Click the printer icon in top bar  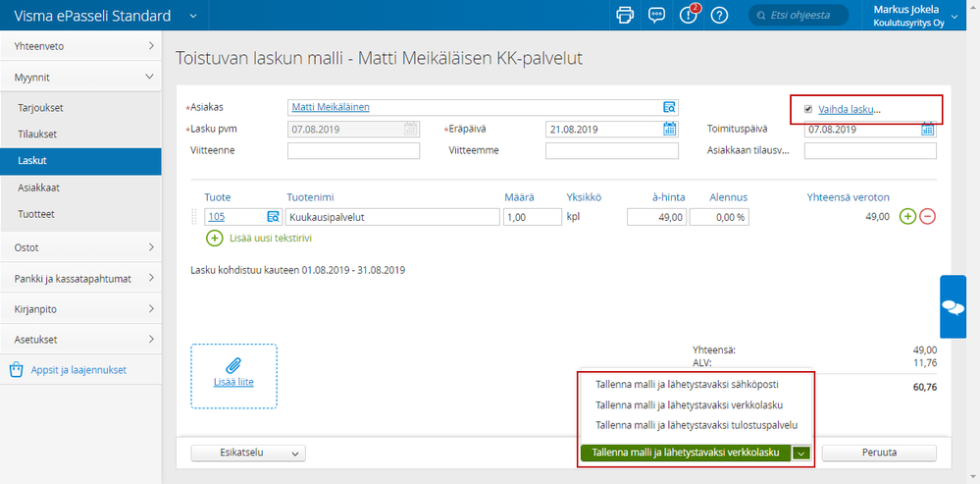click(x=625, y=15)
